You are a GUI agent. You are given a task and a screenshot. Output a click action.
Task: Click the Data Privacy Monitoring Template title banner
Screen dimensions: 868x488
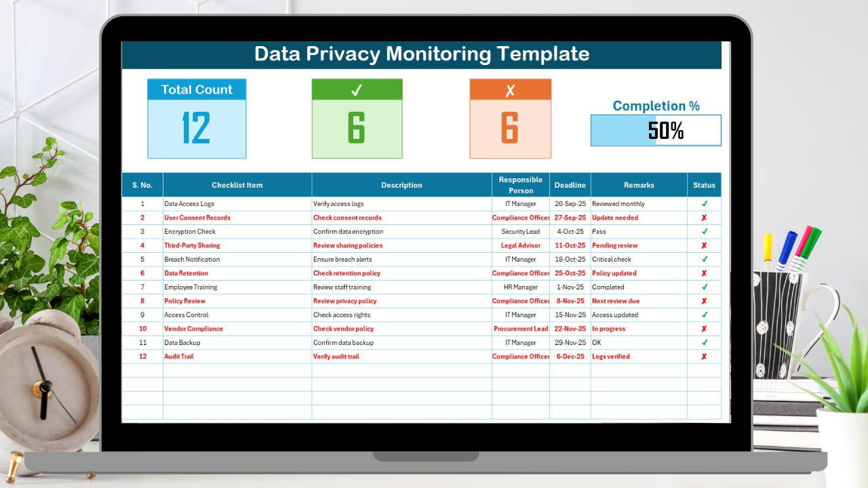pos(421,54)
